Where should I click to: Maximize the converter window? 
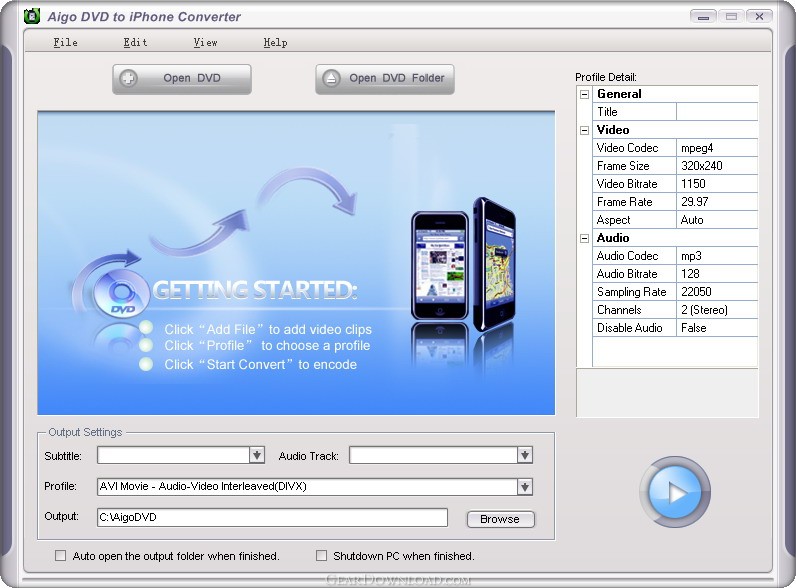point(732,17)
